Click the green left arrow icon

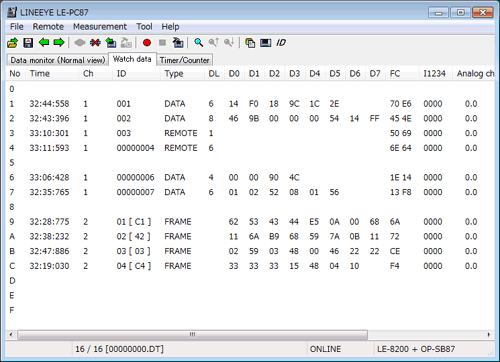44,42
